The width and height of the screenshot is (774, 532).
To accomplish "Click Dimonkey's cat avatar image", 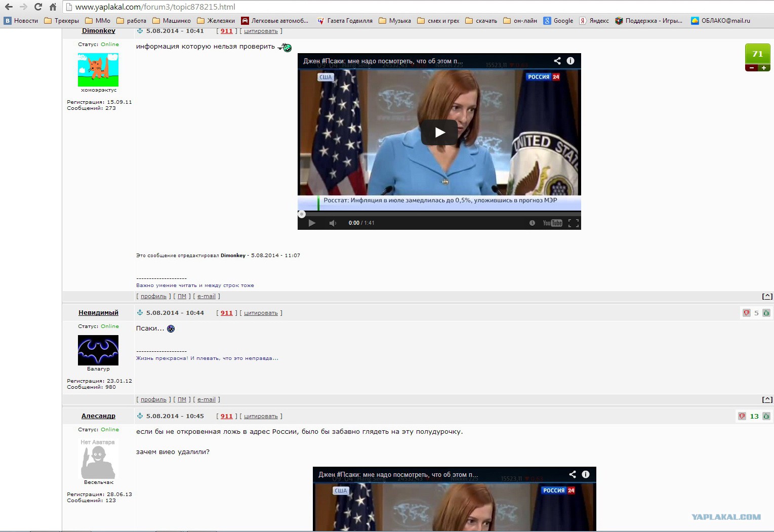I will (x=98, y=70).
